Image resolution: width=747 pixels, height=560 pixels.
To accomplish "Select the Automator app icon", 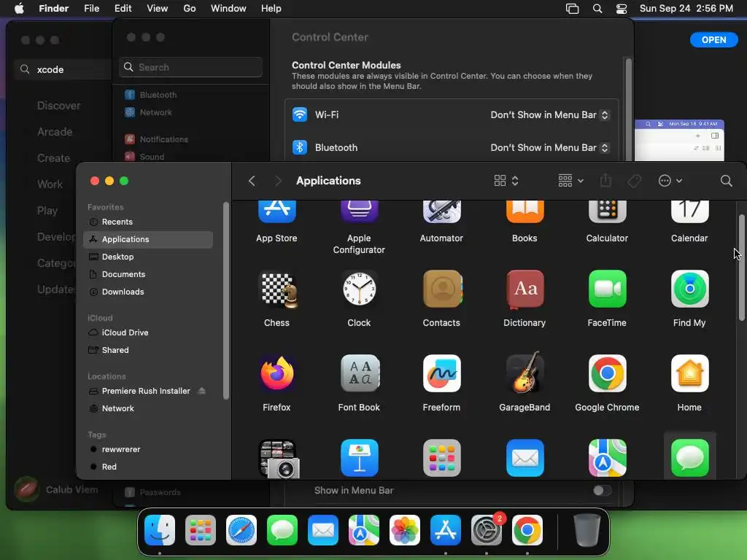I will click(x=441, y=212).
